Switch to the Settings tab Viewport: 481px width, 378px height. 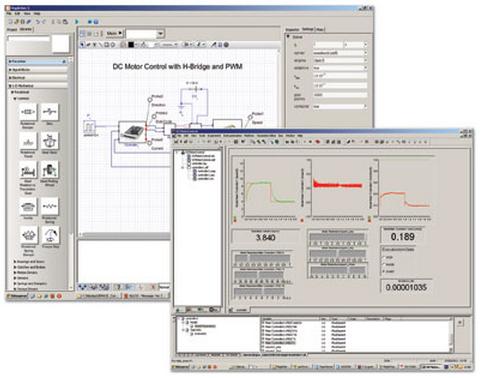point(308,29)
